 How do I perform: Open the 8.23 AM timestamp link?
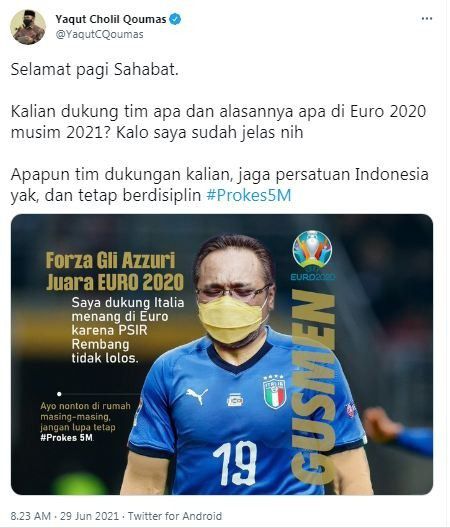tap(31, 516)
